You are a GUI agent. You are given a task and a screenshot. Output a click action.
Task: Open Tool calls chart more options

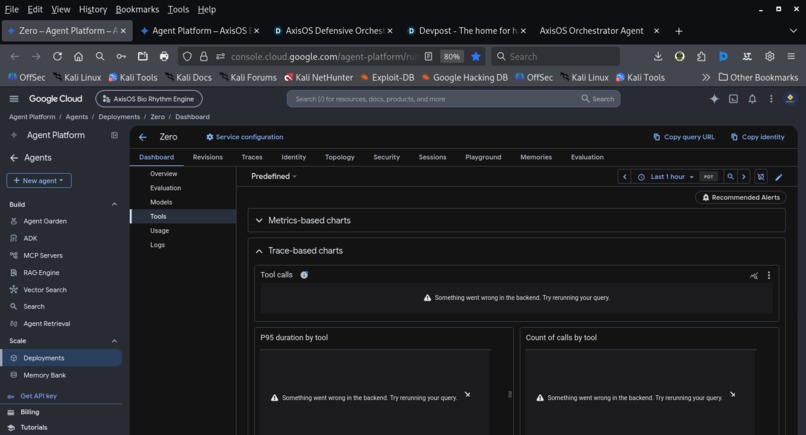coord(769,276)
